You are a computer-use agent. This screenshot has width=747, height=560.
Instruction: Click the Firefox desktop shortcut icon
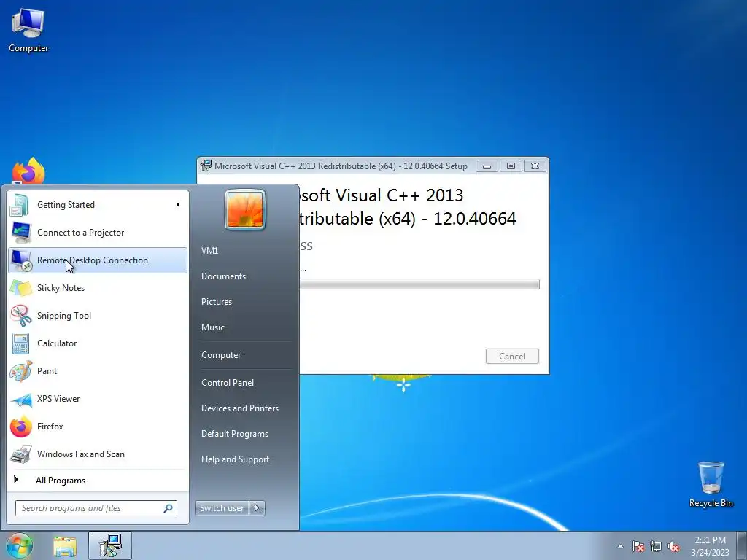coord(28,171)
